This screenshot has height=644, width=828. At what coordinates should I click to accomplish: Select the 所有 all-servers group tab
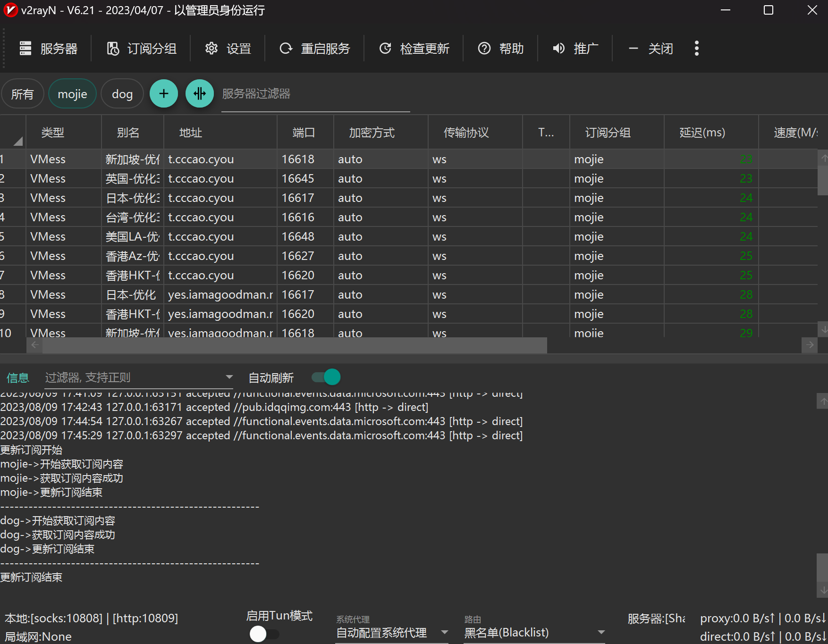click(x=23, y=94)
